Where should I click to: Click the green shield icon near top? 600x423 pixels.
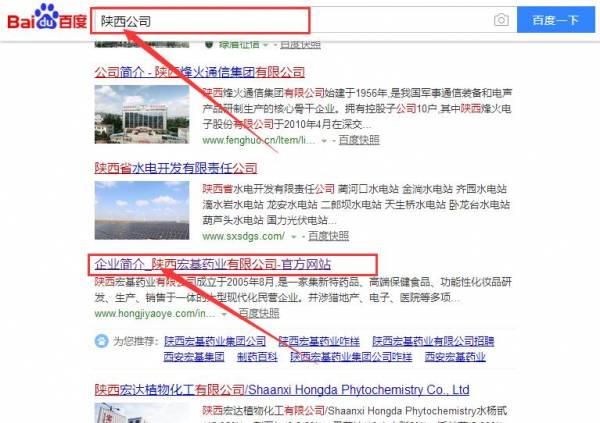209,44
